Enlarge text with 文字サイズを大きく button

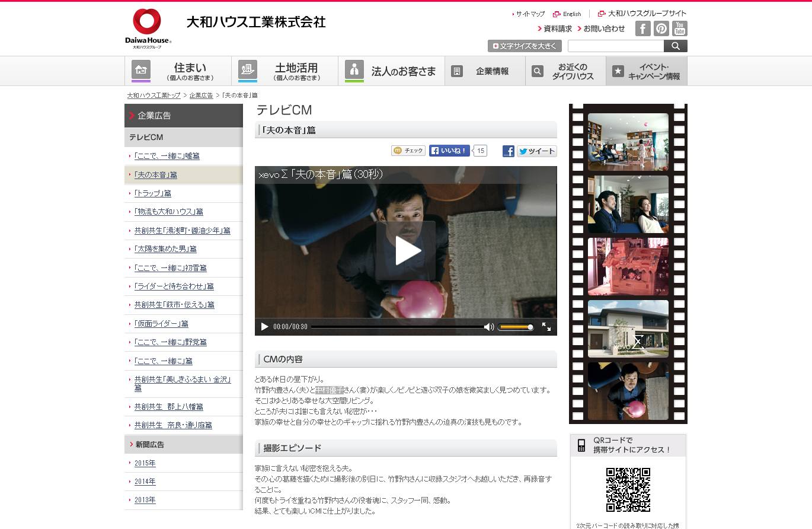pos(525,46)
